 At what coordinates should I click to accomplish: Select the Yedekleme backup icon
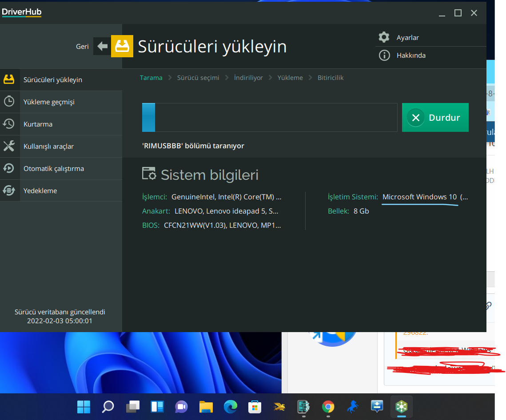pos(9,190)
